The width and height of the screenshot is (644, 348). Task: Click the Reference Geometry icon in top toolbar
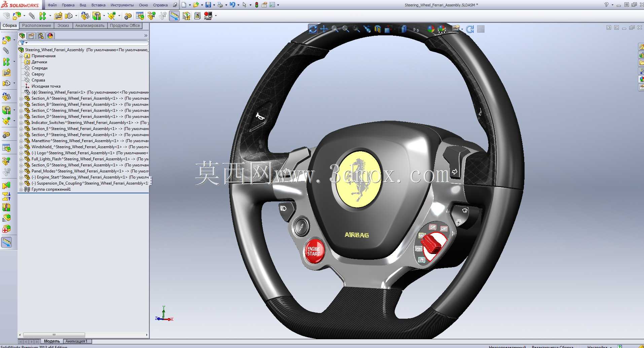tap(112, 15)
